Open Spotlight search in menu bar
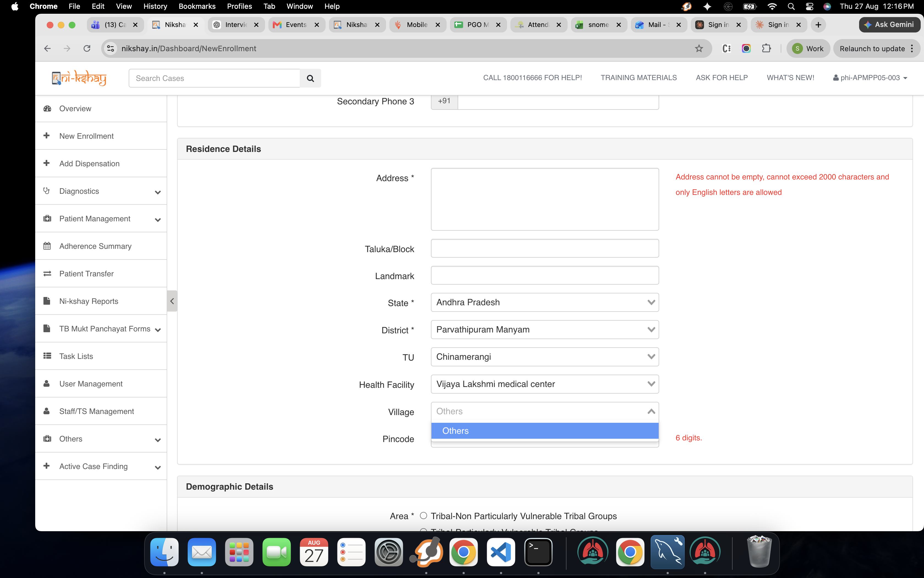 tap(791, 7)
